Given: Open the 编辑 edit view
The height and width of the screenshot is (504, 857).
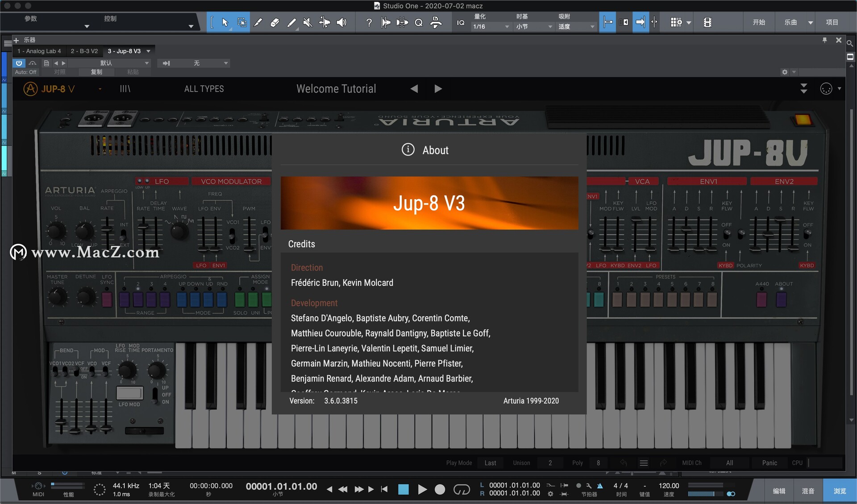Looking at the screenshot, I should click(x=779, y=491).
